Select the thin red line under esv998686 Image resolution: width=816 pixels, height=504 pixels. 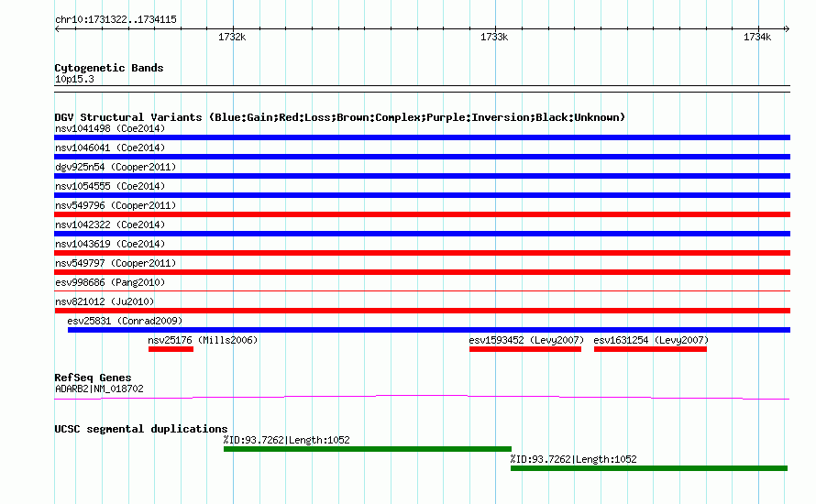(x=422, y=290)
